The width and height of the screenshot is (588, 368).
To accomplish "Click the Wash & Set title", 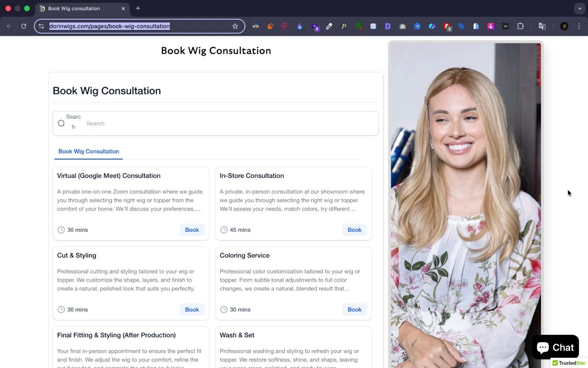I will click(x=237, y=335).
